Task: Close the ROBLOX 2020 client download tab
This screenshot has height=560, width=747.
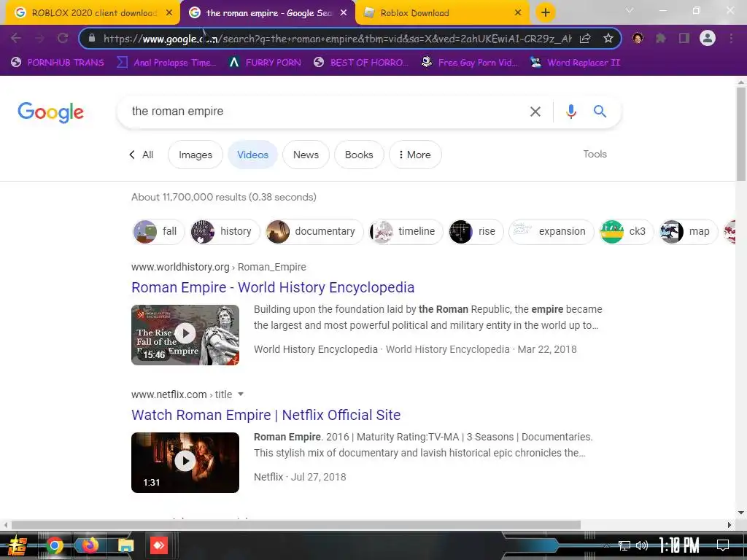Action: [x=169, y=13]
